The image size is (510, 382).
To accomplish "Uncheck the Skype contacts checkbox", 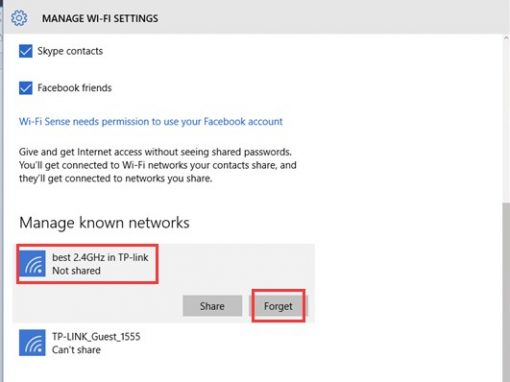I will click(x=26, y=51).
